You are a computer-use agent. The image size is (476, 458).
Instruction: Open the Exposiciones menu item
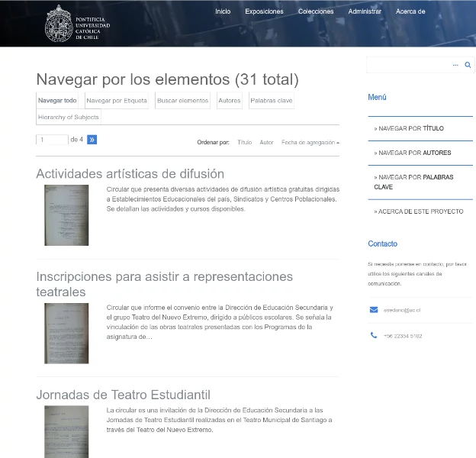264,11
